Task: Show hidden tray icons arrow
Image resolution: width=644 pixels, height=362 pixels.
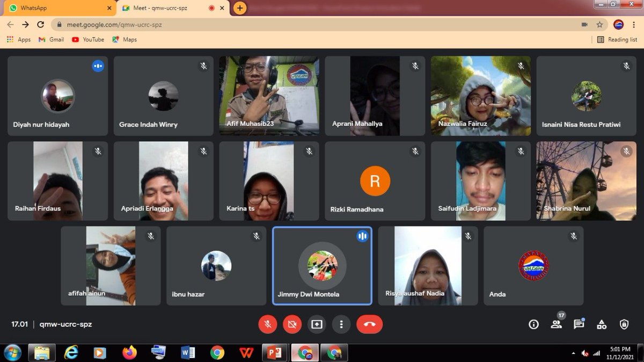Action: (574, 353)
